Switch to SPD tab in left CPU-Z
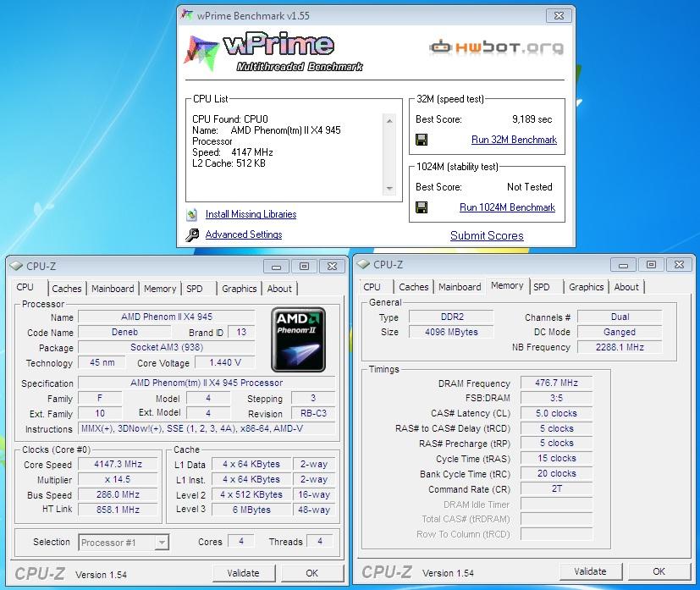Viewport: 700px width, 590px height. (195, 289)
